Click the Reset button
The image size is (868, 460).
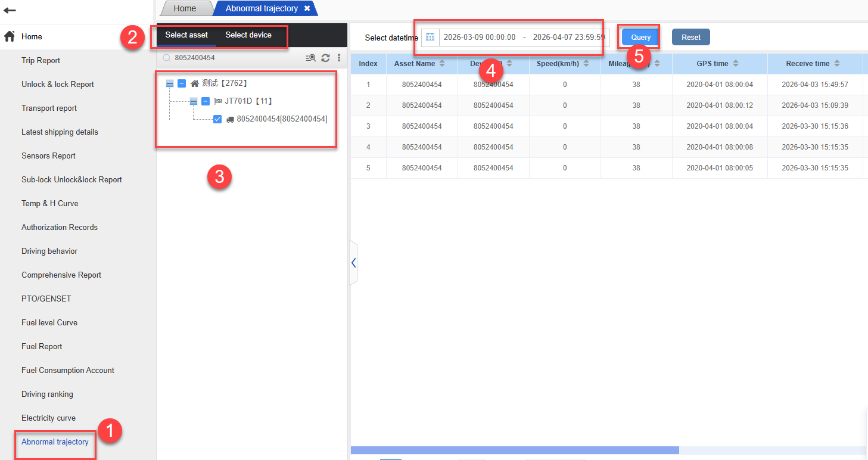pyautogui.click(x=690, y=37)
